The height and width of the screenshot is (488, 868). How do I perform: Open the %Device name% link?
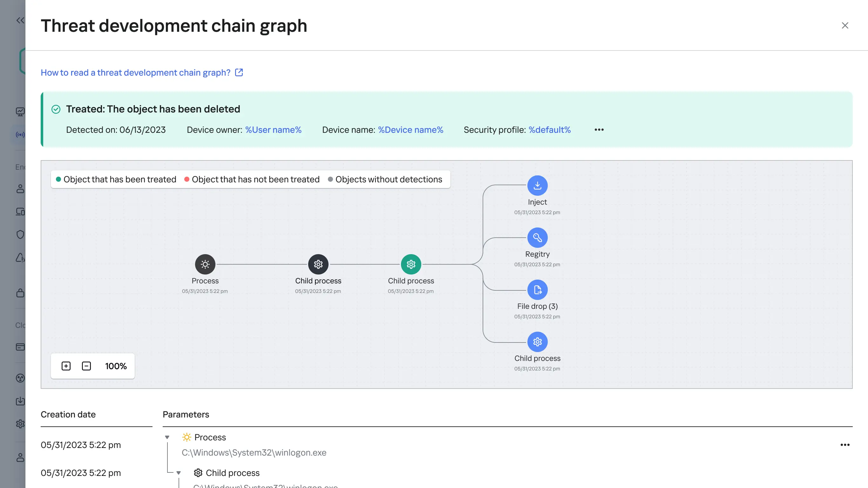pyautogui.click(x=410, y=130)
